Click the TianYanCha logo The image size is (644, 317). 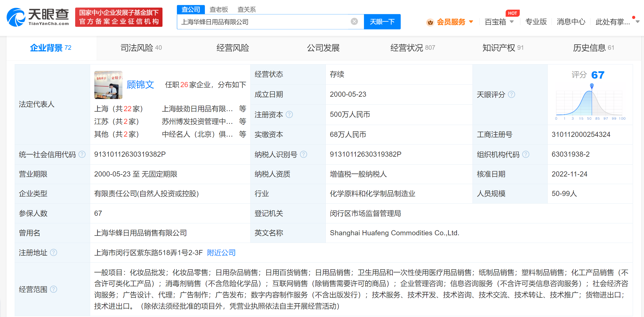tap(38, 17)
